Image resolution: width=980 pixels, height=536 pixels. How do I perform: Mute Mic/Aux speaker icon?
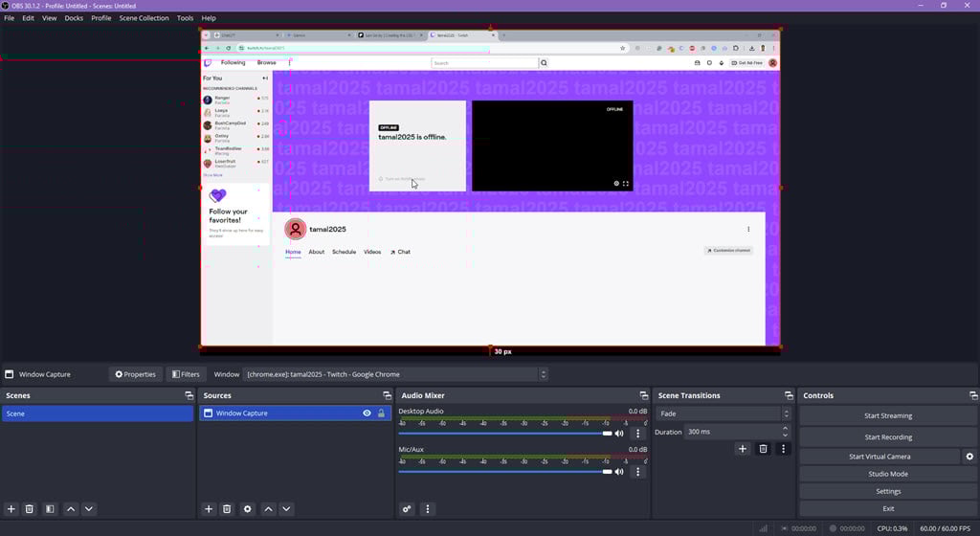pyautogui.click(x=619, y=472)
